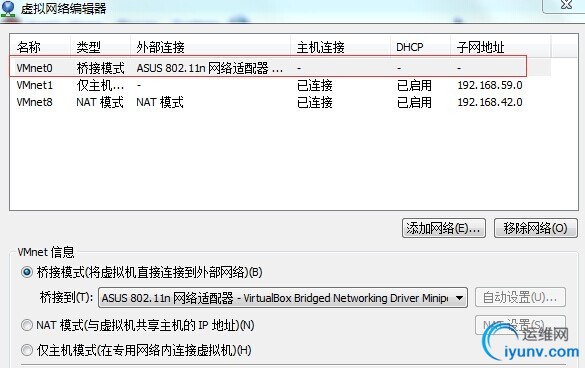Screen dimensions: 585x368
Task: Click the 自动设置(U)... button
Action: click(x=520, y=297)
